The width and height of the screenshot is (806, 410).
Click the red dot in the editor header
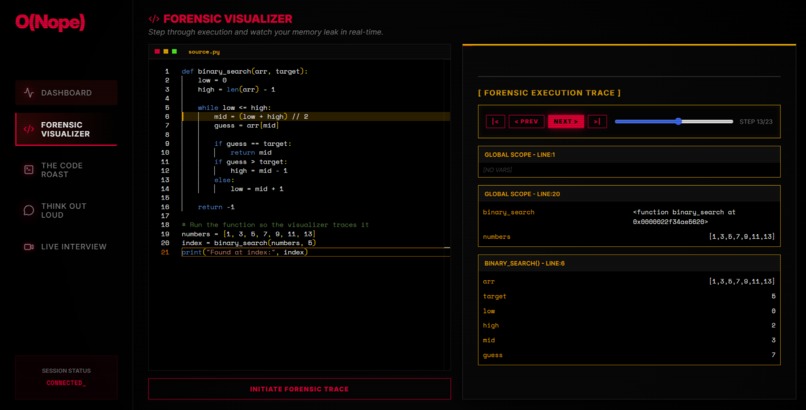[157, 51]
